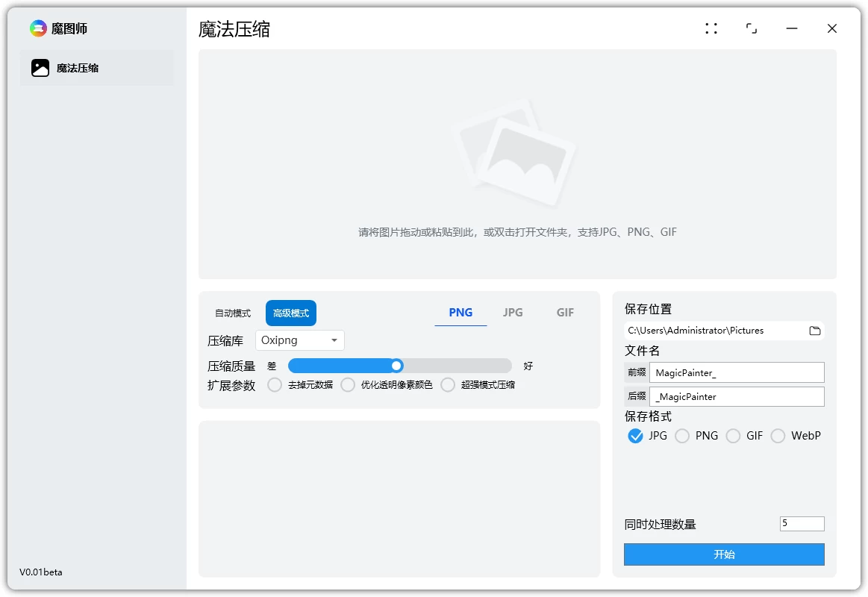Select WebP as the save format

778,435
